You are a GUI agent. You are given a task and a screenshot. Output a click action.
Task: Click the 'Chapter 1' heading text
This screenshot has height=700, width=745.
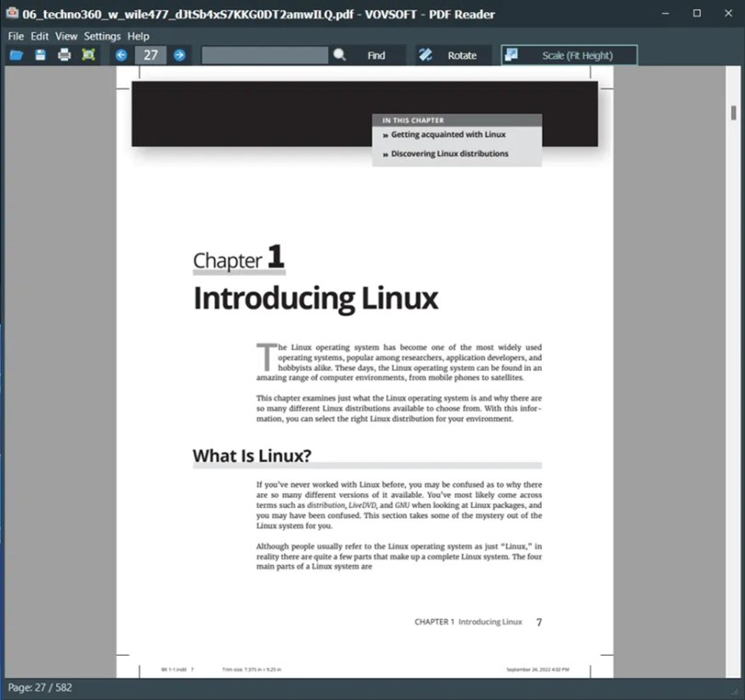[x=238, y=258]
